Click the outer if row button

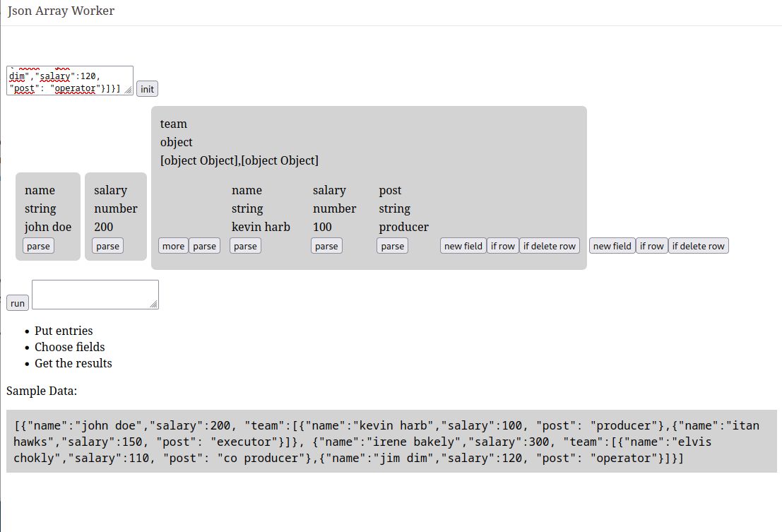(x=651, y=246)
